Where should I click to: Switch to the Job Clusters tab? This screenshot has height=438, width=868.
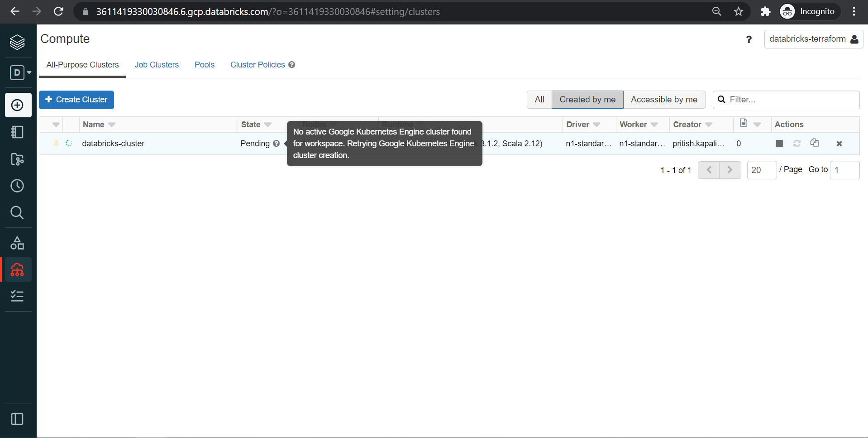[157, 65]
